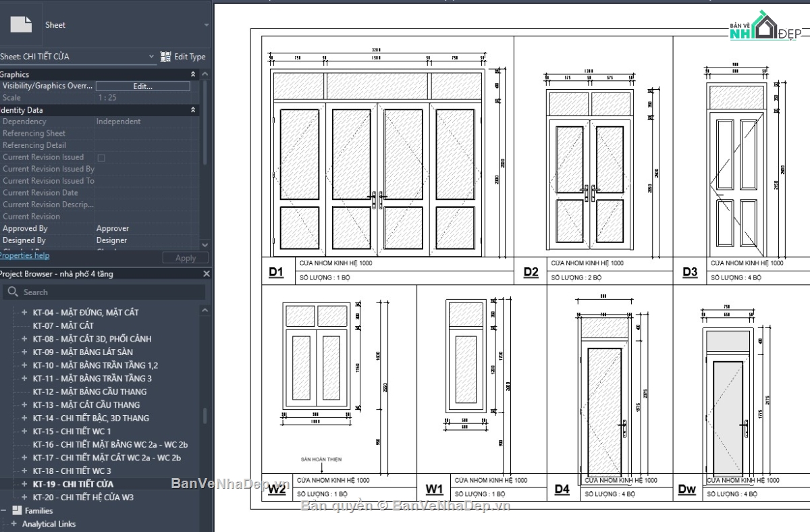810x532 pixels.
Task: Open the Properties help link
Action: (x=24, y=256)
